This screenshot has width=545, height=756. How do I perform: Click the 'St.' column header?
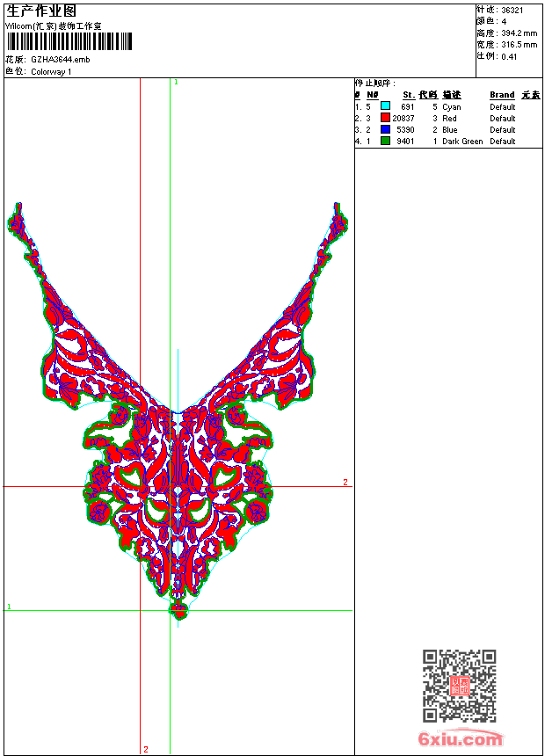click(x=409, y=95)
